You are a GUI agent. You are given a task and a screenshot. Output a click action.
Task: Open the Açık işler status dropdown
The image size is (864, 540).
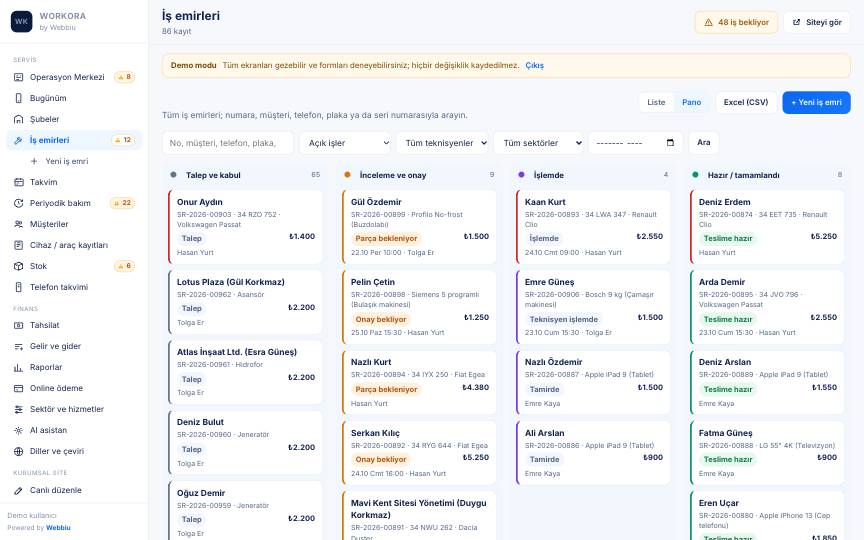[345, 143]
